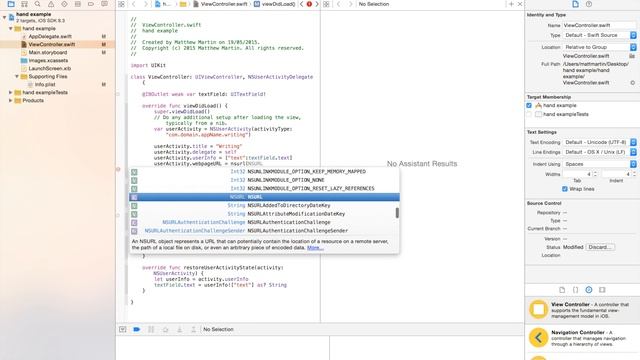Open the Line Endings dropdown
The width and height of the screenshot is (640, 360).
[599, 152]
